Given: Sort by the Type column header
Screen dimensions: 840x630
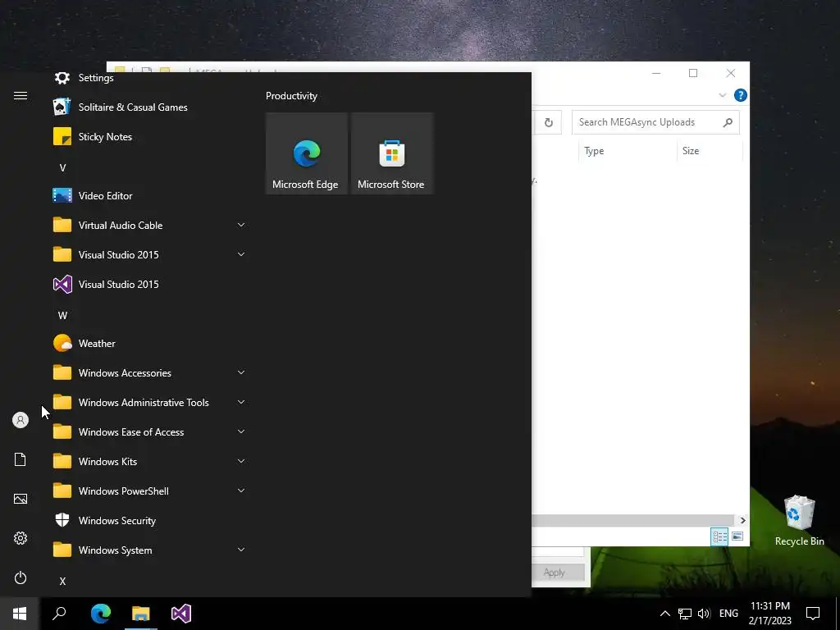Looking at the screenshot, I should [x=628, y=151].
